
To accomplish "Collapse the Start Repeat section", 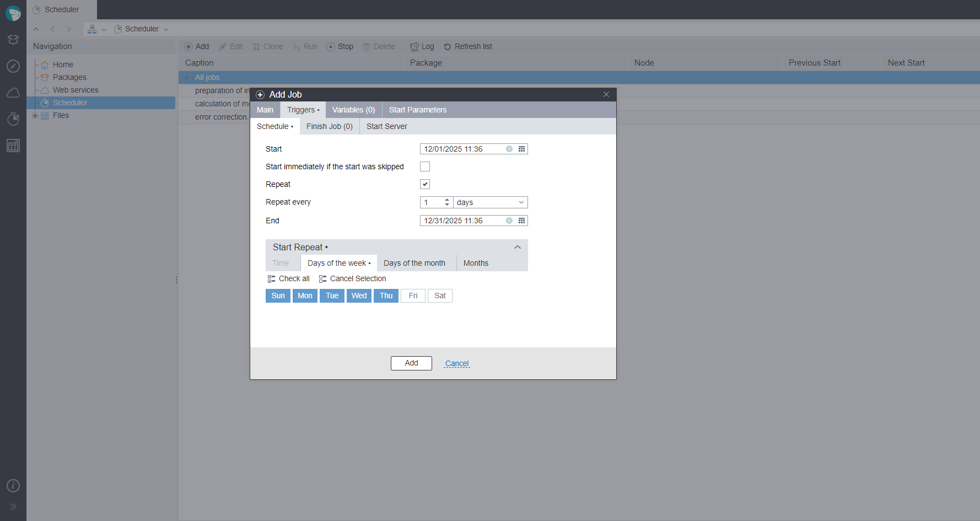I will tap(517, 248).
